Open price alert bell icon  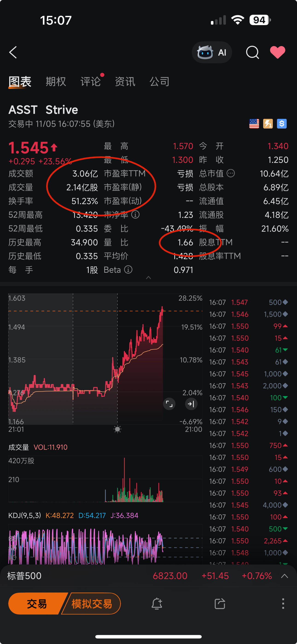point(157,604)
